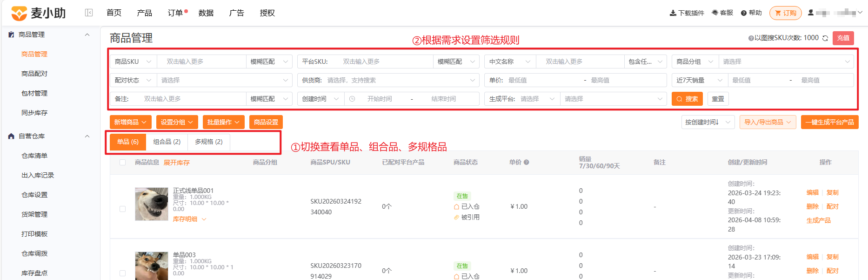Click 删除 for 单品003
This screenshot has height=280, width=868.
click(813, 271)
